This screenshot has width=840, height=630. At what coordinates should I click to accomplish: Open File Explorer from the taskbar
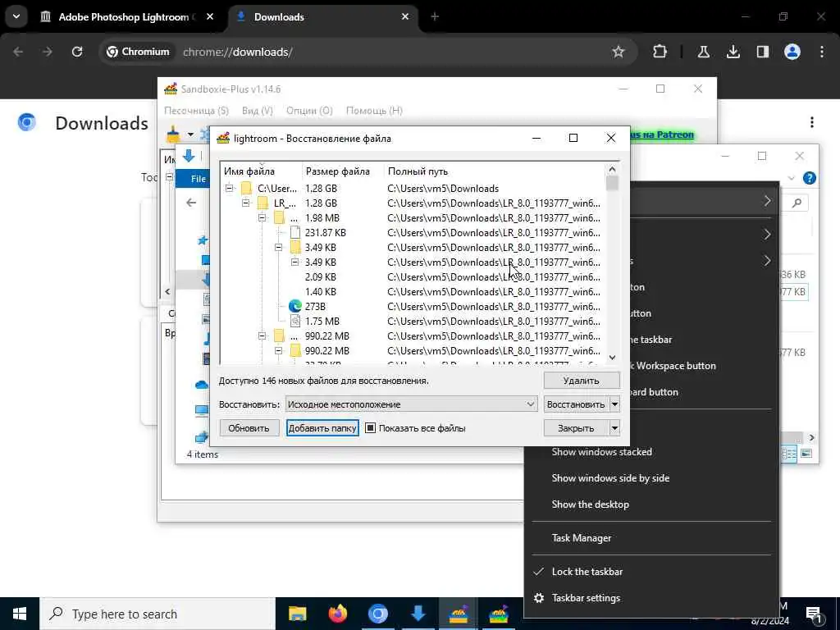point(297,614)
